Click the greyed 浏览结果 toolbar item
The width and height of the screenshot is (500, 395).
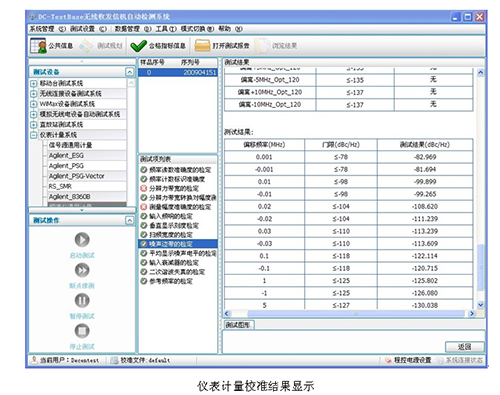click(x=277, y=46)
